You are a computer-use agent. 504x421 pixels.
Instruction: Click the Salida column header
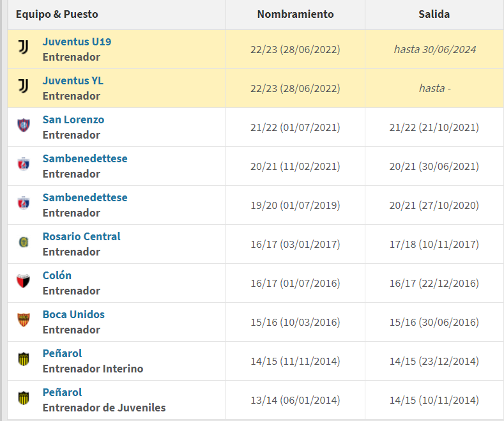(434, 14)
